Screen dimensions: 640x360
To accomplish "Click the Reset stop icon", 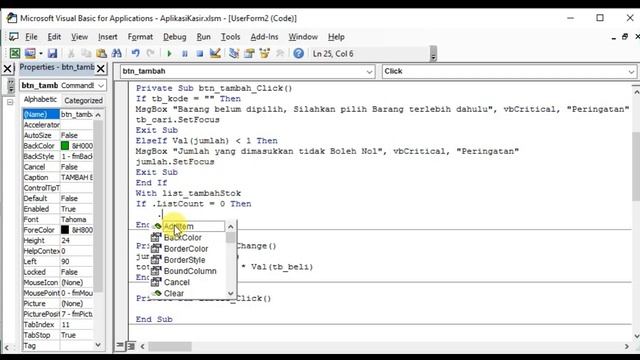I will 200,53.
